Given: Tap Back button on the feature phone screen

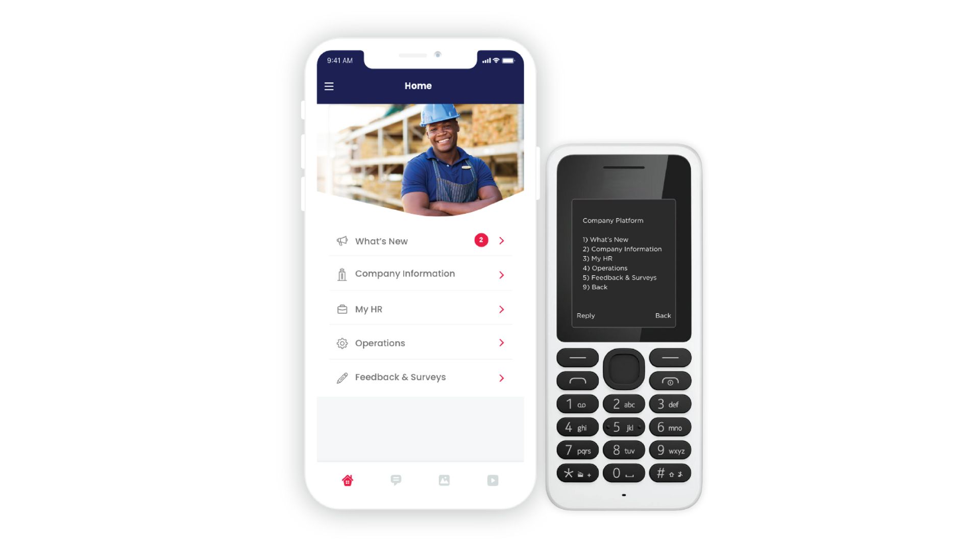Looking at the screenshot, I should [x=663, y=315].
